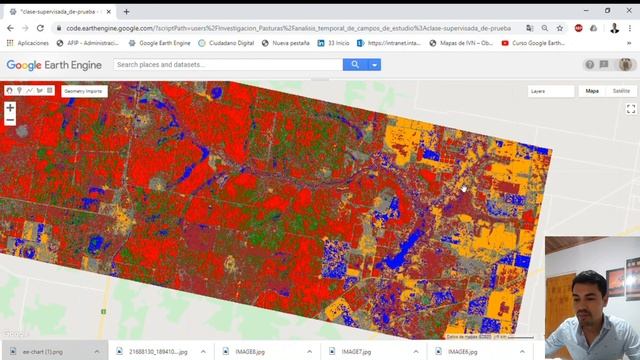Open the red ad blocker extension icon

578,28
